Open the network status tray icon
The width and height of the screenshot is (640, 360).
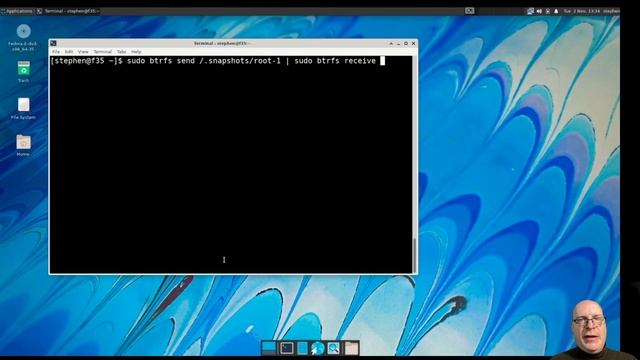tap(530, 11)
